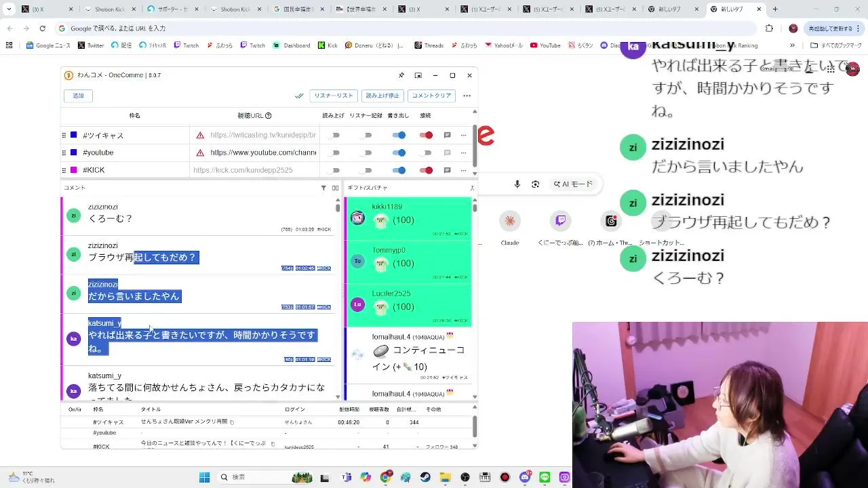
Task: Open the Threads bookmark
Action: point(429,45)
